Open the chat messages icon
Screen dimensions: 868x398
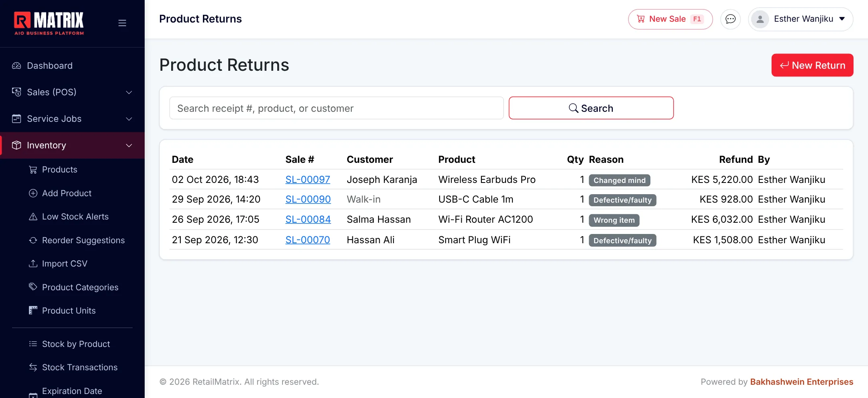pos(731,19)
